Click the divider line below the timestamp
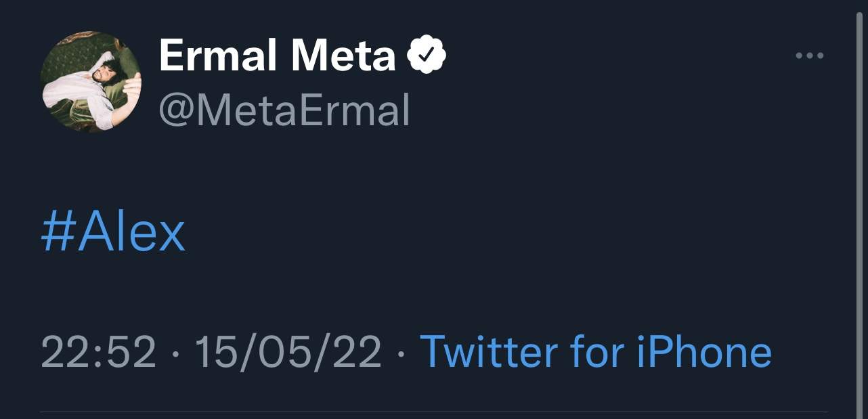 tap(433, 412)
